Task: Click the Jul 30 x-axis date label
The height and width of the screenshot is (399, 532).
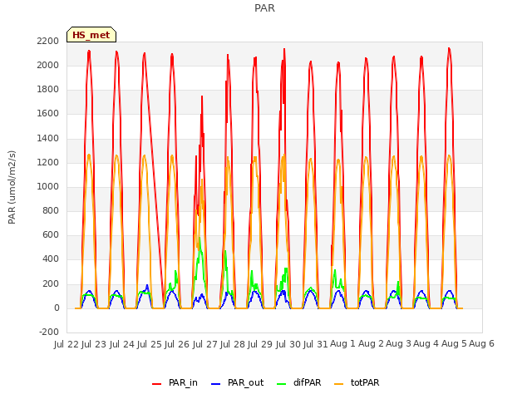Action: pos(288,344)
